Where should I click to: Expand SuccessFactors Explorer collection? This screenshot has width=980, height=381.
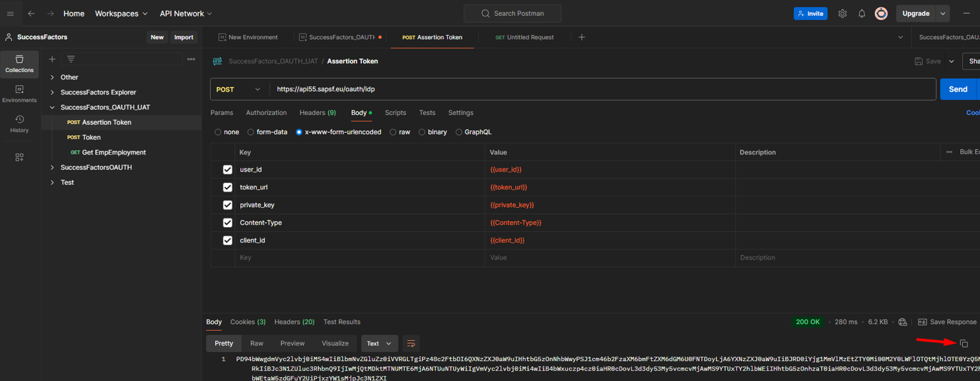click(x=52, y=92)
